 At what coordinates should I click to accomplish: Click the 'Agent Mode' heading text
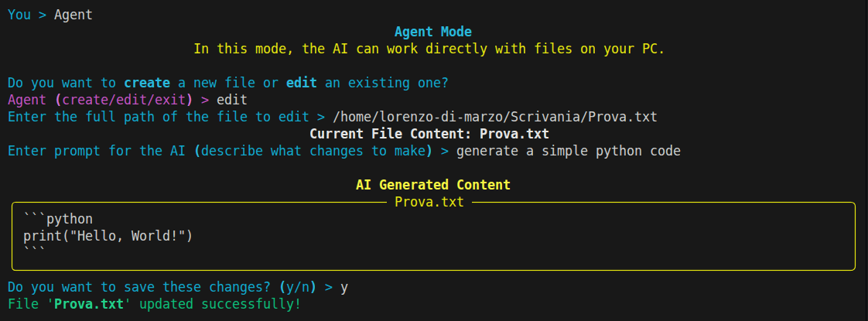(x=433, y=32)
